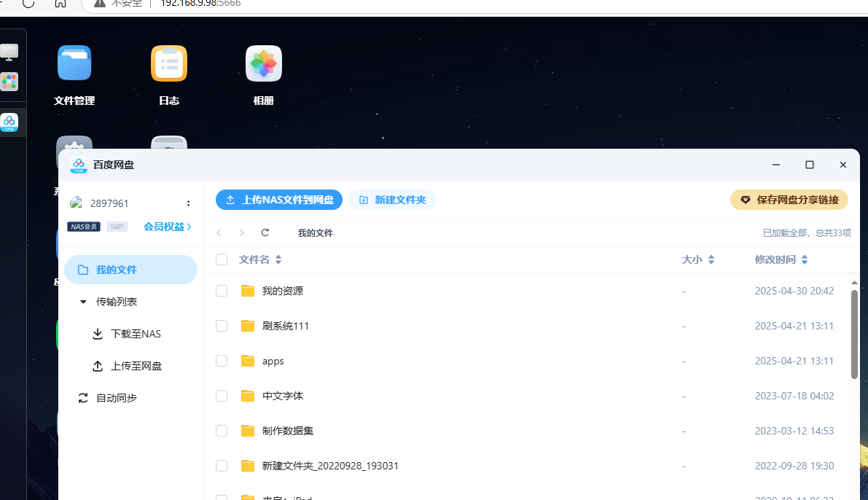The image size is (868, 500).
Task: Refresh the 我的文件 file list
Action: coord(265,233)
